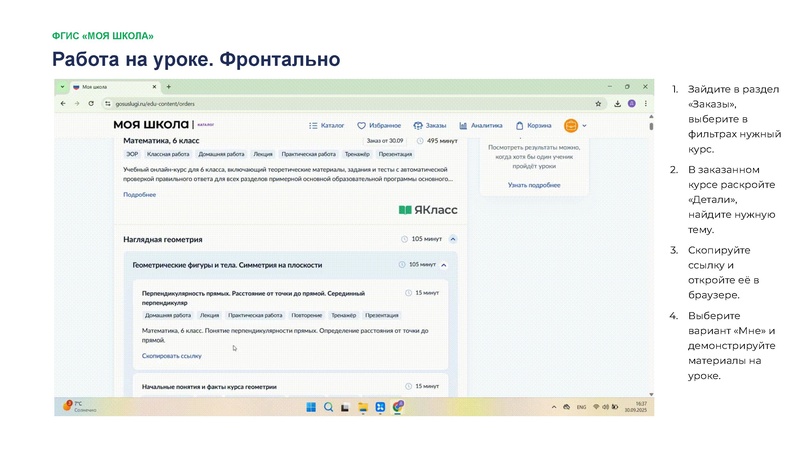Viewport: 800px width, 450px height.
Task: Open a new browser tab with plus
Action: [169, 87]
